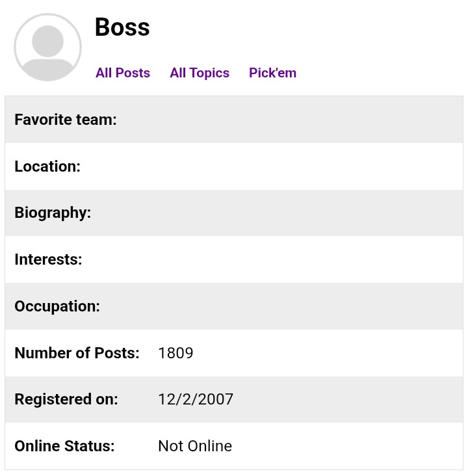Click the Biography row label
468x476 pixels.
point(53,213)
